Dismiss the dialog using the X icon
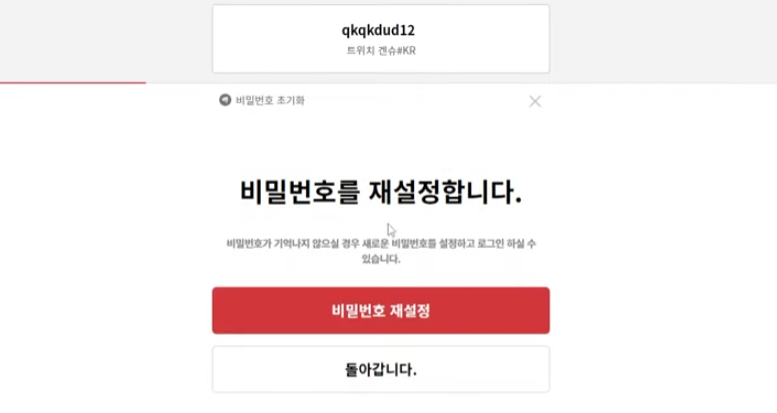This screenshot has height=413, width=777. point(535,102)
